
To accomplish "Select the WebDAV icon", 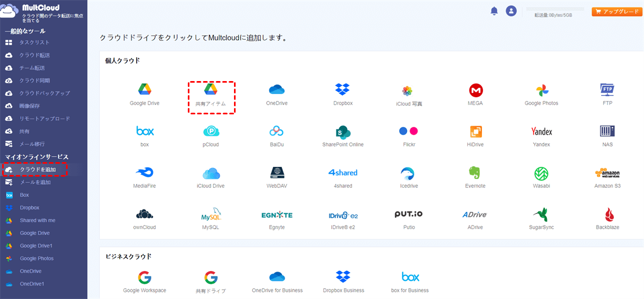I will click(276, 172).
